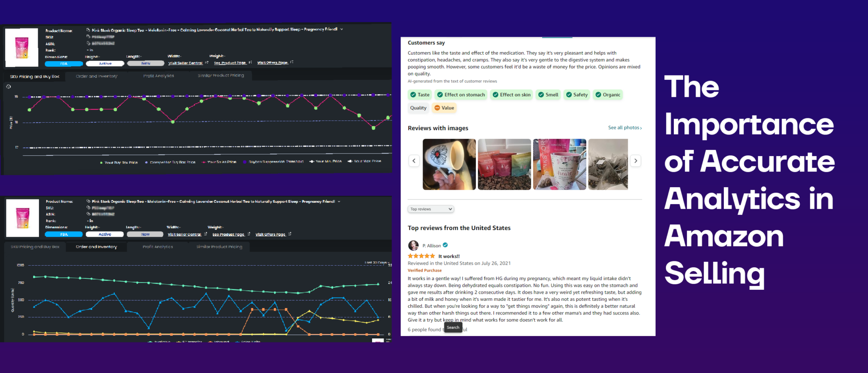Open Similar Product Pricing tab in bottom panel
The image size is (868, 373).
click(x=219, y=247)
